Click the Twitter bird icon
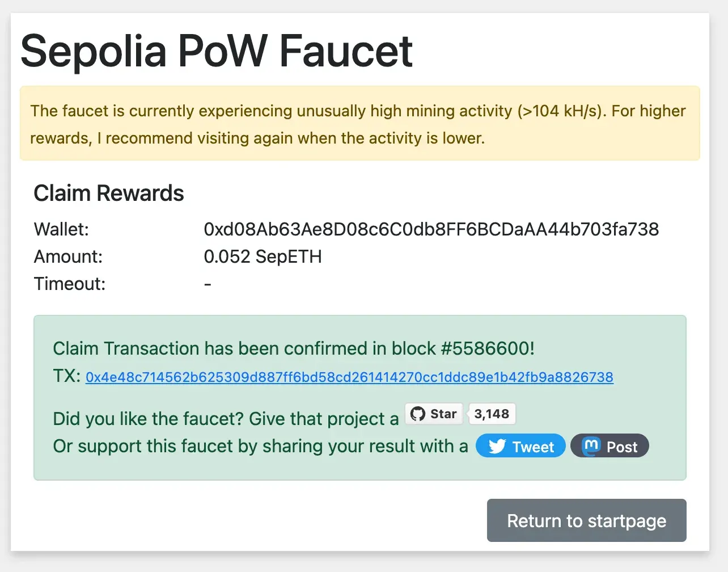728x572 pixels. click(x=497, y=447)
